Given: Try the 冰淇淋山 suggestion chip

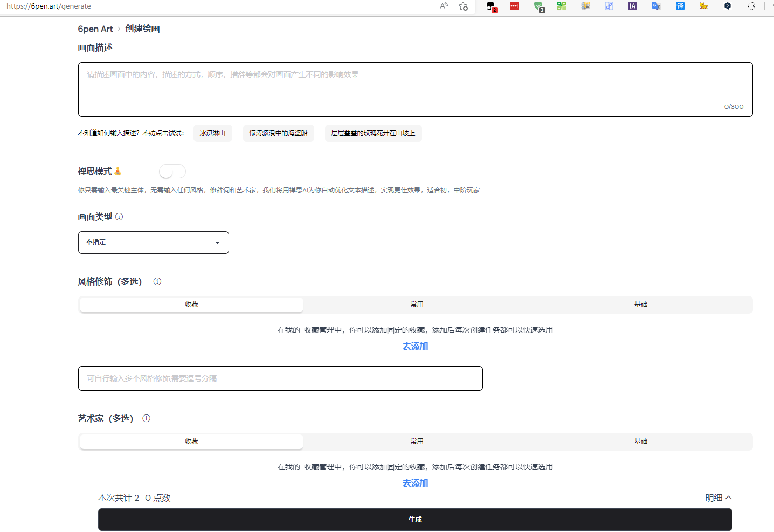Looking at the screenshot, I should coord(212,133).
